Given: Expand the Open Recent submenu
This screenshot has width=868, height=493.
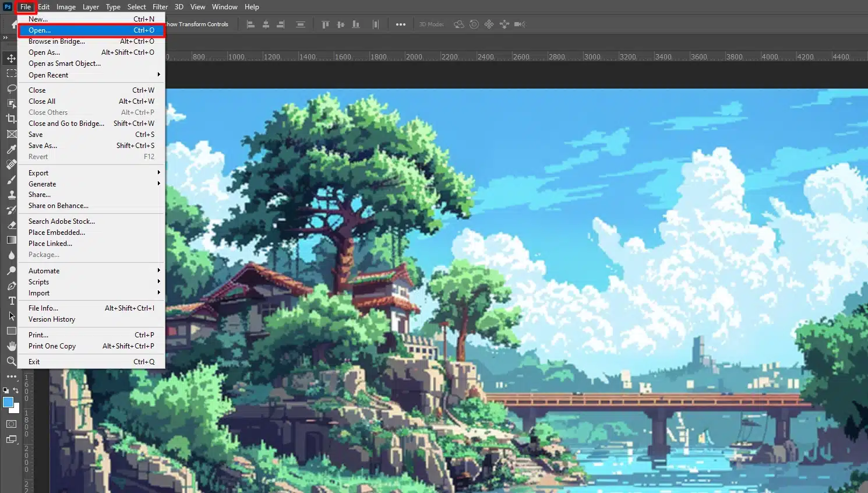Looking at the screenshot, I should coord(91,75).
